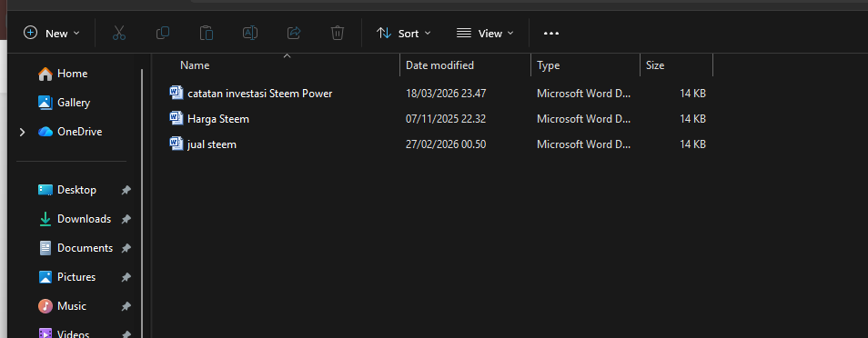This screenshot has height=338, width=868.
Task: Click the Copy icon in toolbar
Action: tap(163, 34)
